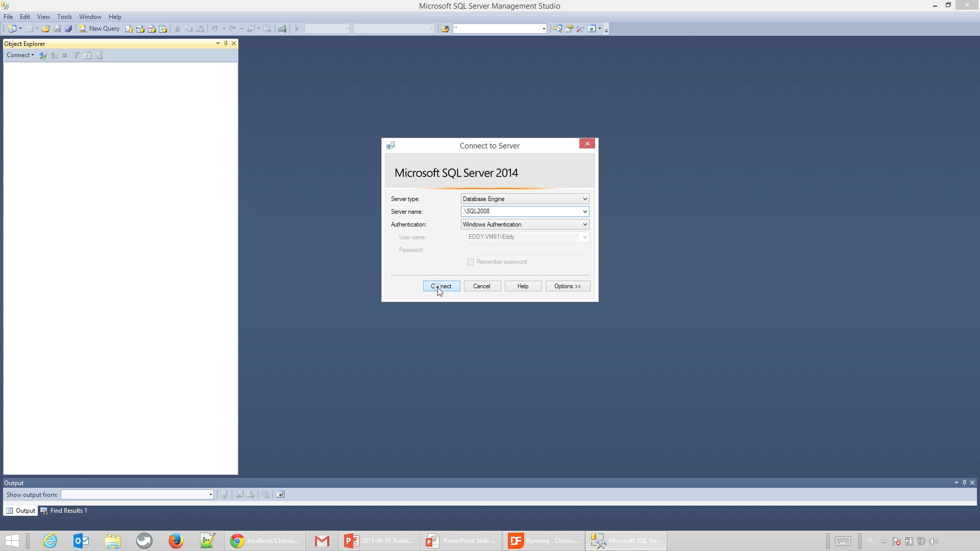Image resolution: width=980 pixels, height=551 pixels.
Task: Pin the Object Explorer panel
Action: point(226,43)
